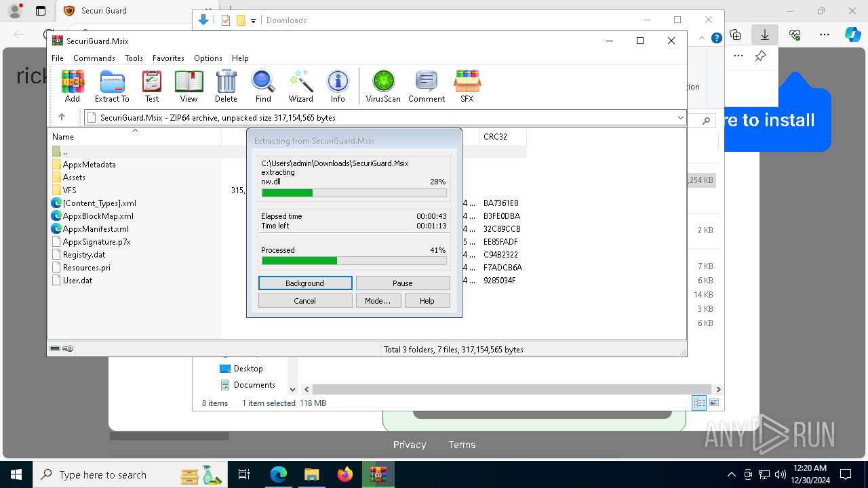Open Task View on the taskbar
Viewport: 868px width, 488px height.
tap(244, 474)
